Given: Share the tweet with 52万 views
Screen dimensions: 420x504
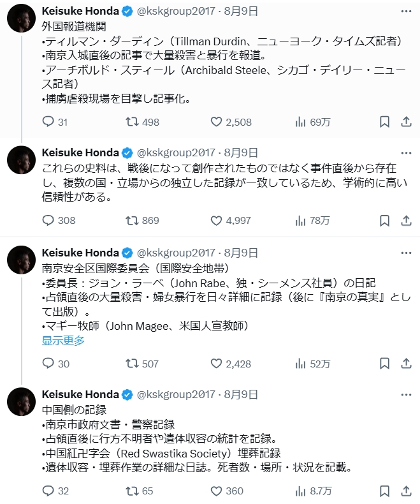Looking at the screenshot, I should pyautogui.click(x=406, y=364).
